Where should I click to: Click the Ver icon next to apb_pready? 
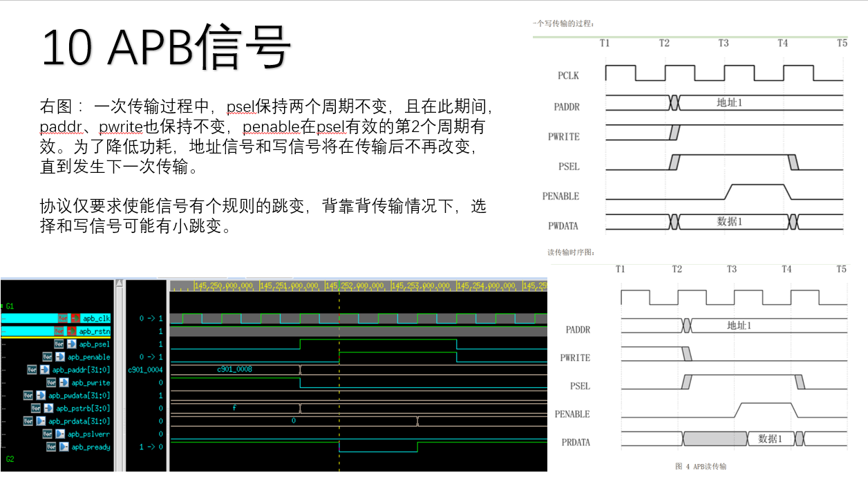[x=50, y=446]
